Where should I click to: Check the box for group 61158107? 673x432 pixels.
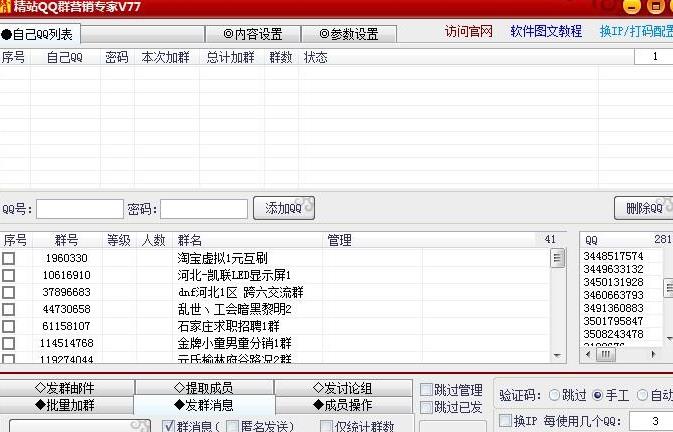click(x=9, y=326)
